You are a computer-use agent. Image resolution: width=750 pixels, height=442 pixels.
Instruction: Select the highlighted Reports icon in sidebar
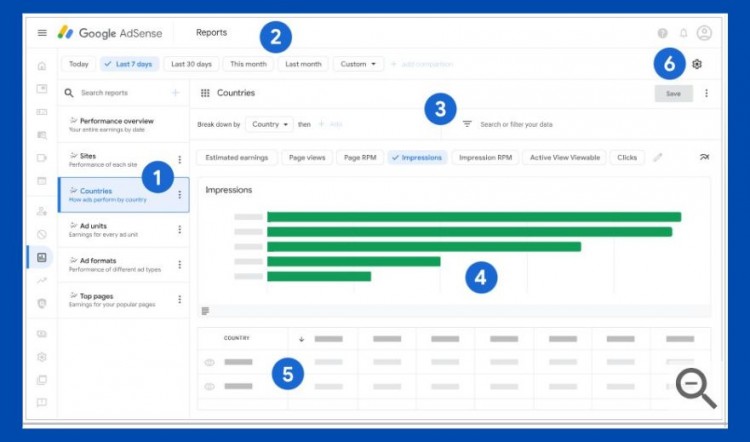(x=42, y=257)
